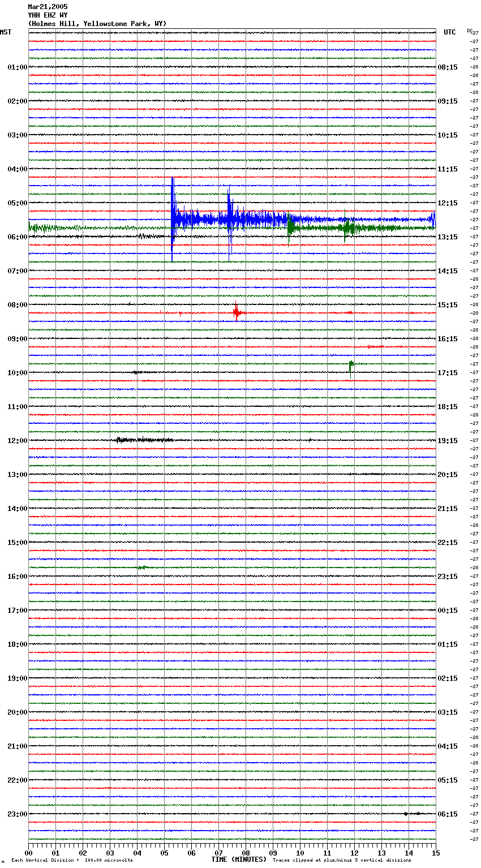Select the 06:00 MST time label
The image size is (481, 868).
(x=18, y=237)
